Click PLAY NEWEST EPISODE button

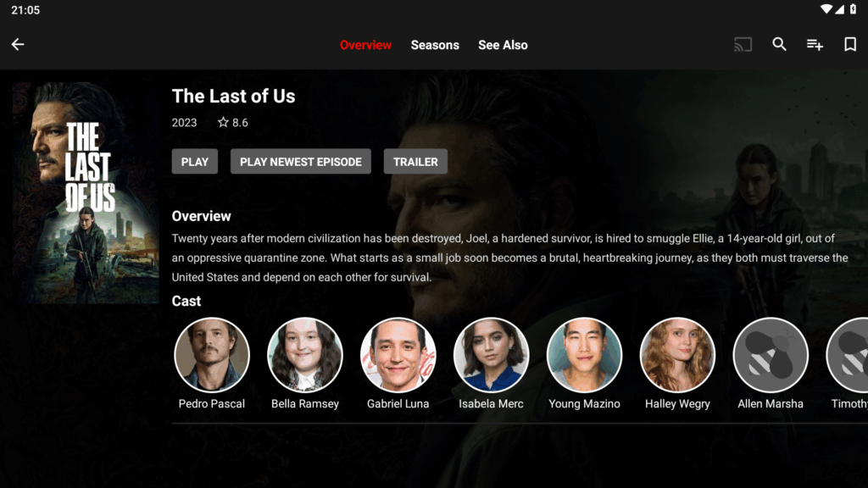coord(301,162)
